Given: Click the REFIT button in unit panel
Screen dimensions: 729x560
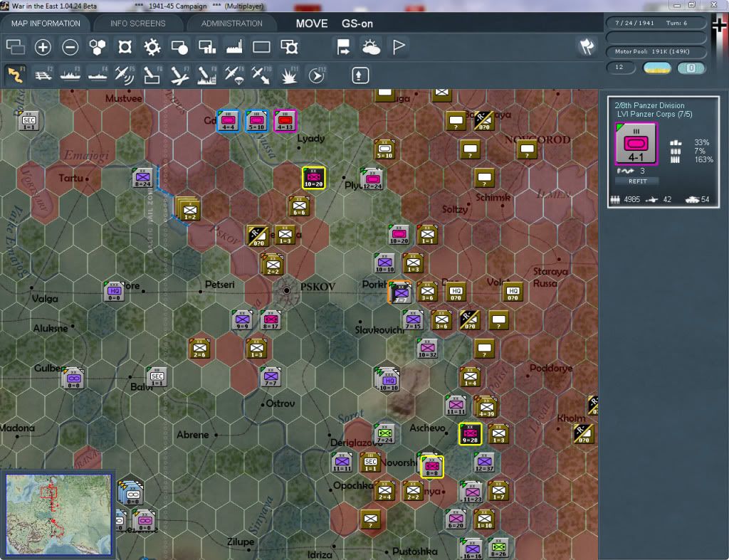Looking at the screenshot, I should (637, 181).
